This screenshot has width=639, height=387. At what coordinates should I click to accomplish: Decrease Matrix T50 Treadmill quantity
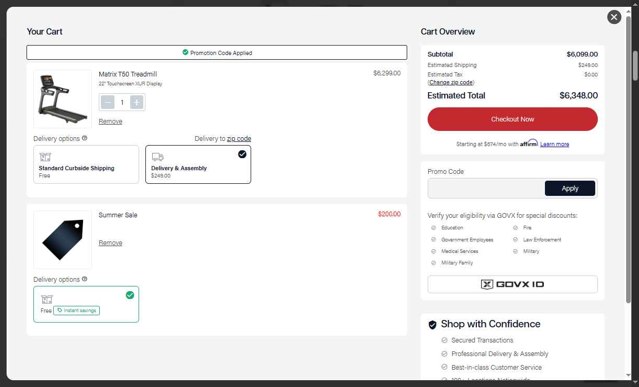(x=108, y=102)
